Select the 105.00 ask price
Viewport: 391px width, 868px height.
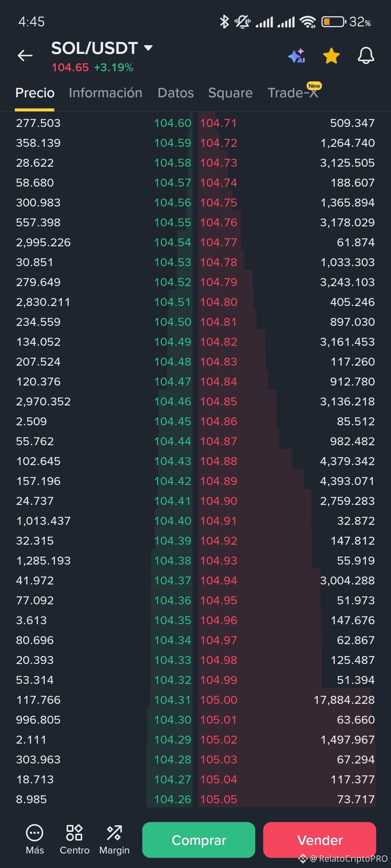click(x=219, y=700)
